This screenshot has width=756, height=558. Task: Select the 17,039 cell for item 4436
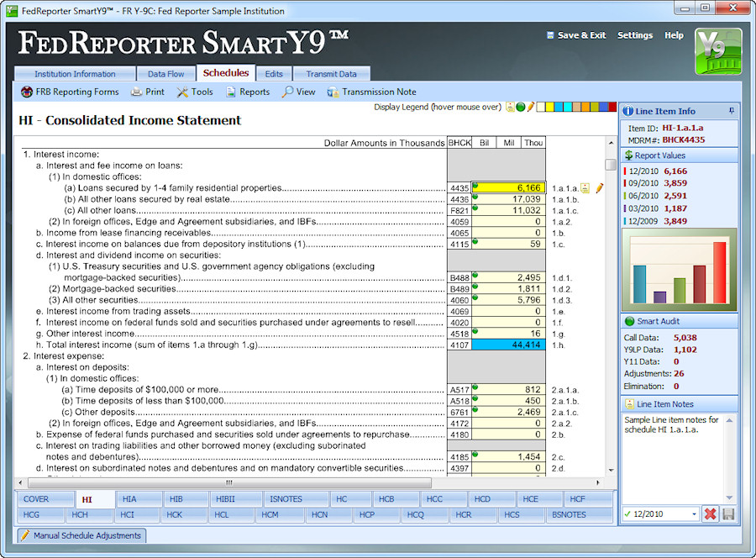(x=509, y=199)
